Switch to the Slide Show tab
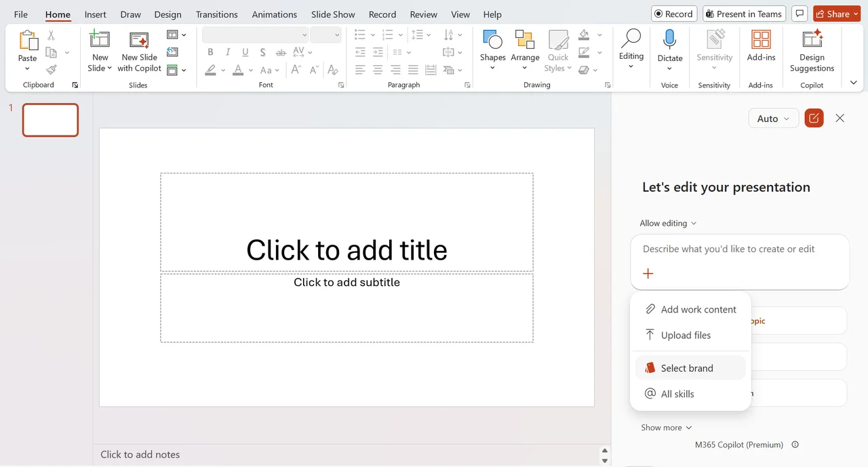Viewport: 868px width, 467px height. pos(333,14)
